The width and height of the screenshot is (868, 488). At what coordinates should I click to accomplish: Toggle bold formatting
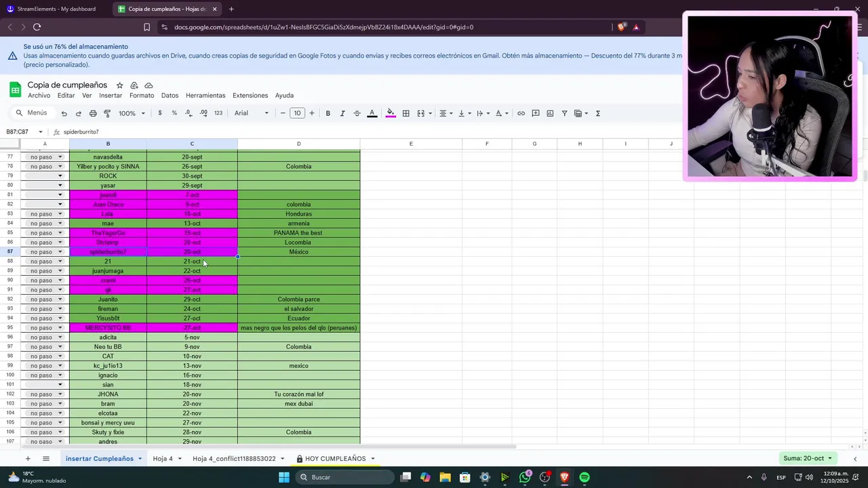[328, 113]
